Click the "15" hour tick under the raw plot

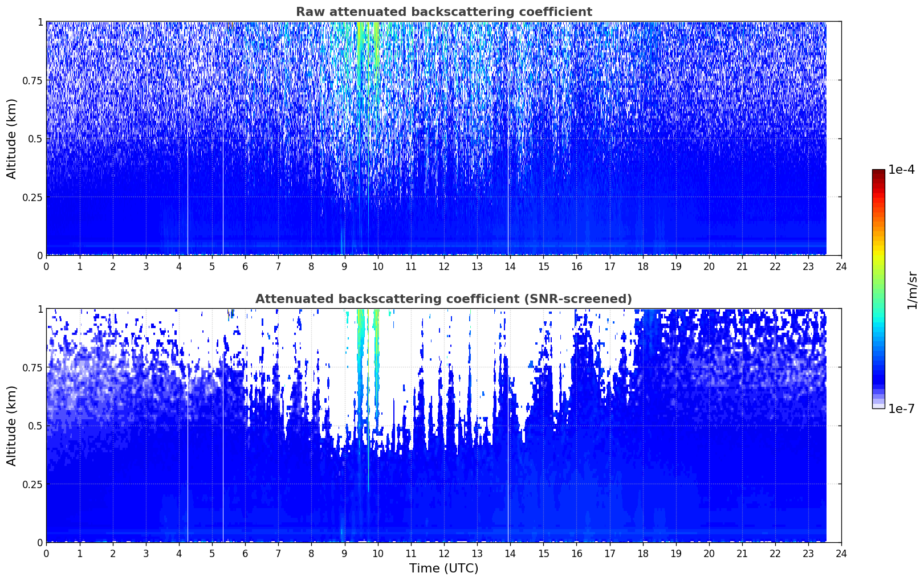point(543,266)
